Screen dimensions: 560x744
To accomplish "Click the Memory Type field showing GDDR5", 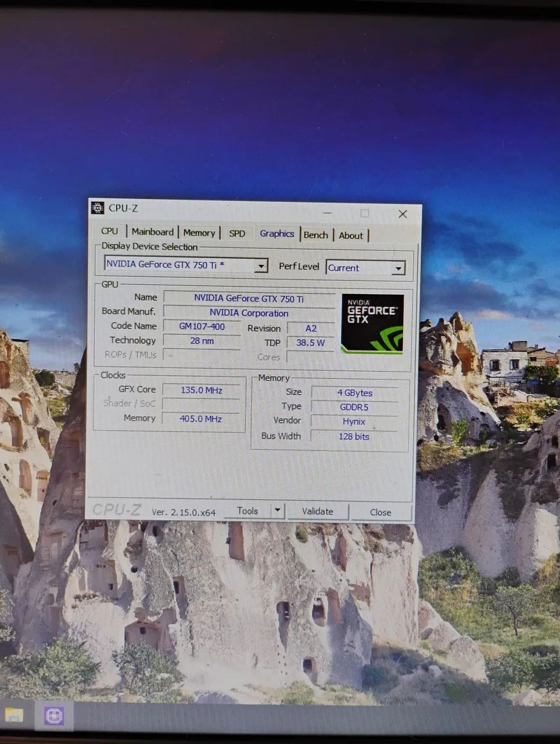I will (x=354, y=407).
